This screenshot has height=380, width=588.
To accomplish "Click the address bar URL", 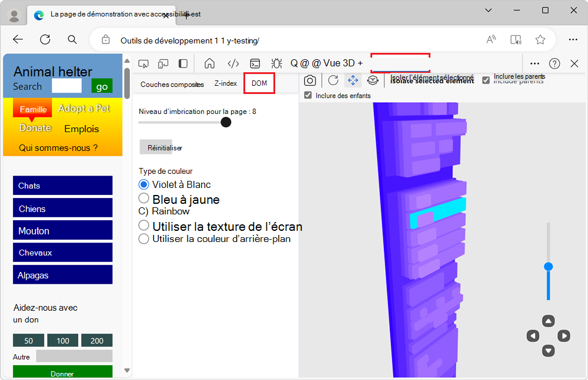I will 190,41.
